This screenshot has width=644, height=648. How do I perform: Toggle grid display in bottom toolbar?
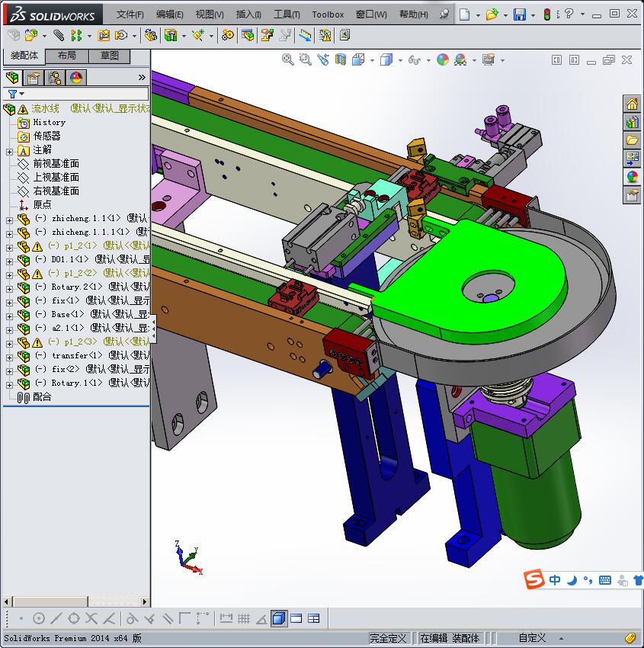[243, 618]
